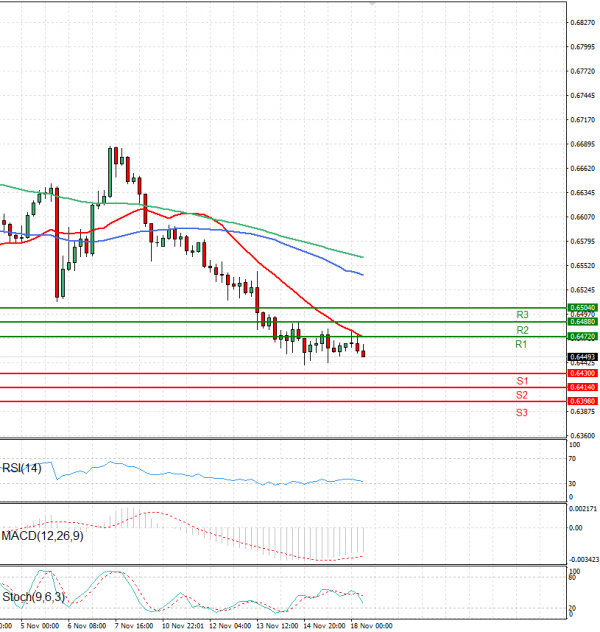Click the MACD(12,26,9) indicator label
The width and height of the screenshot is (600, 632).
[42, 536]
